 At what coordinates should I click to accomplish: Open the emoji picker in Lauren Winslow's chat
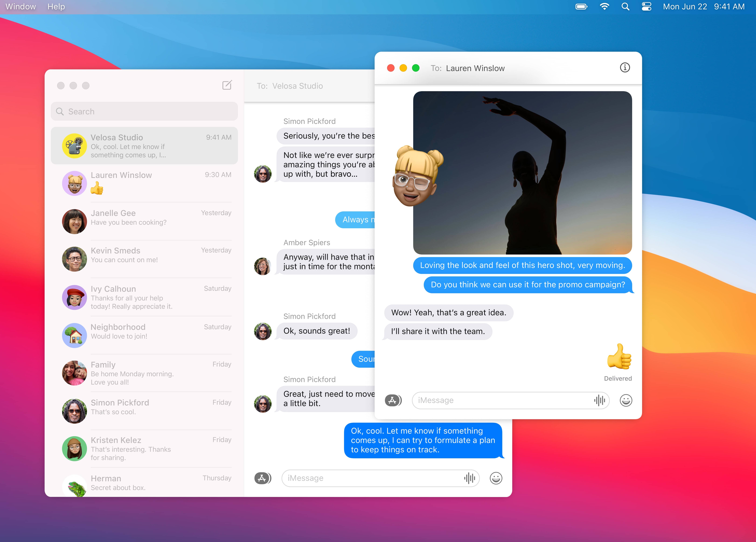point(626,400)
